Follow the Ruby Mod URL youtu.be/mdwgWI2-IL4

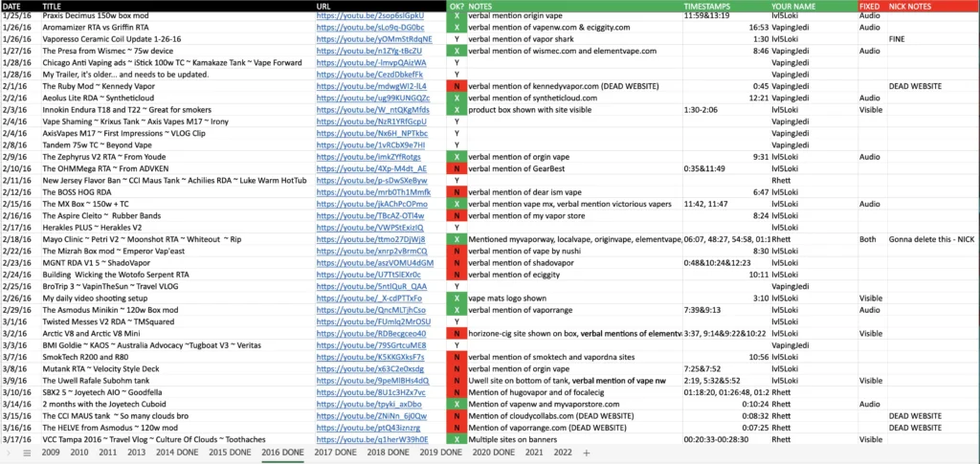click(x=371, y=86)
